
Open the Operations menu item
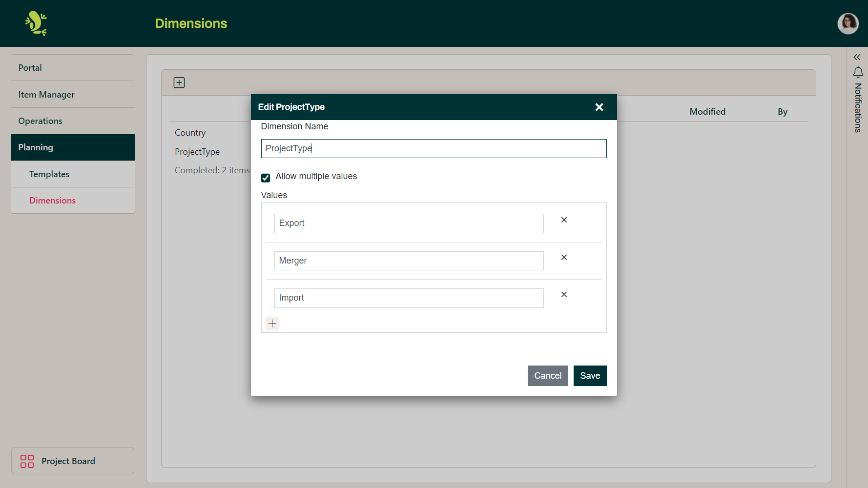[x=40, y=121]
